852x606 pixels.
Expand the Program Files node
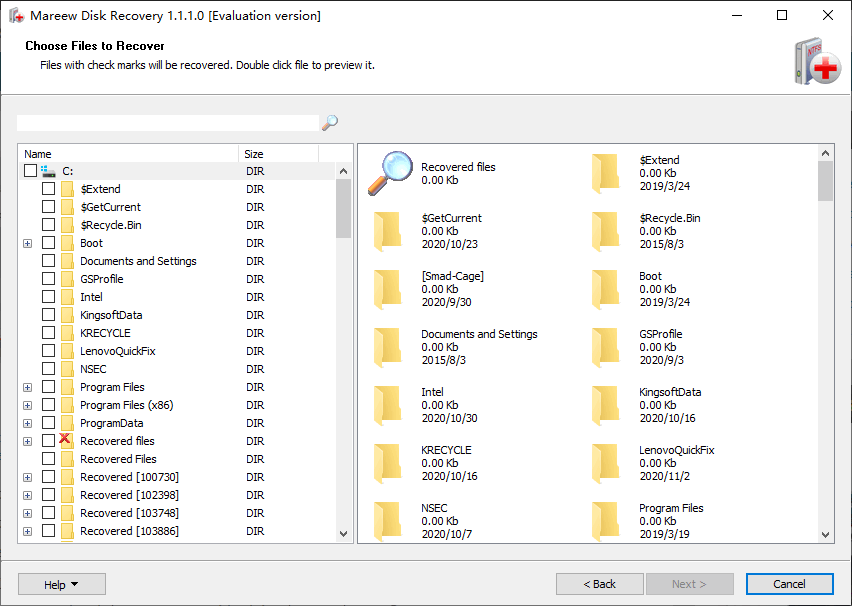pyautogui.click(x=28, y=388)
